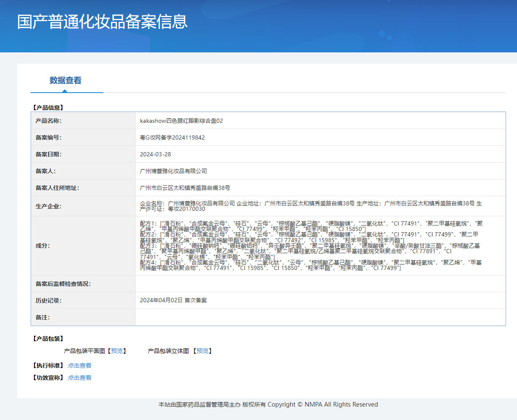Click the 备案编号 row label
This screenshot has height=420, width=517.
(49, 137)
